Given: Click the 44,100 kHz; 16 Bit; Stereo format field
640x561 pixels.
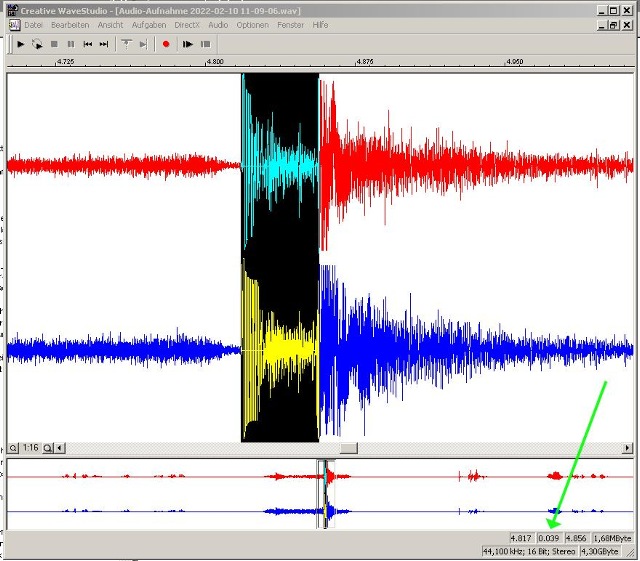Looking at the screenshot, I should tap(529, 552).
